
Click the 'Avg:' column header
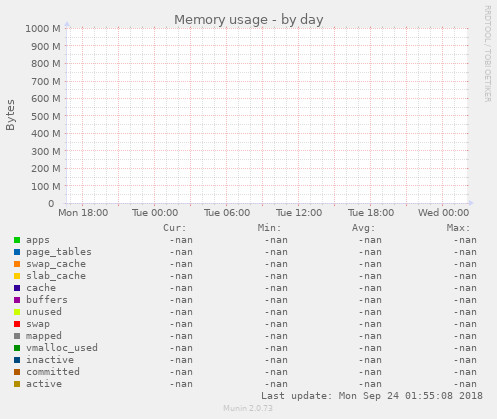[363, 228]
